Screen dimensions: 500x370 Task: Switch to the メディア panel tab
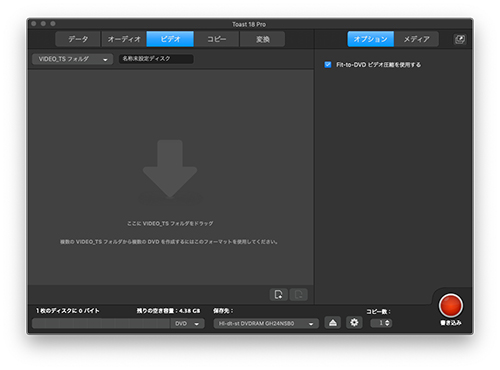pos(417,39)
